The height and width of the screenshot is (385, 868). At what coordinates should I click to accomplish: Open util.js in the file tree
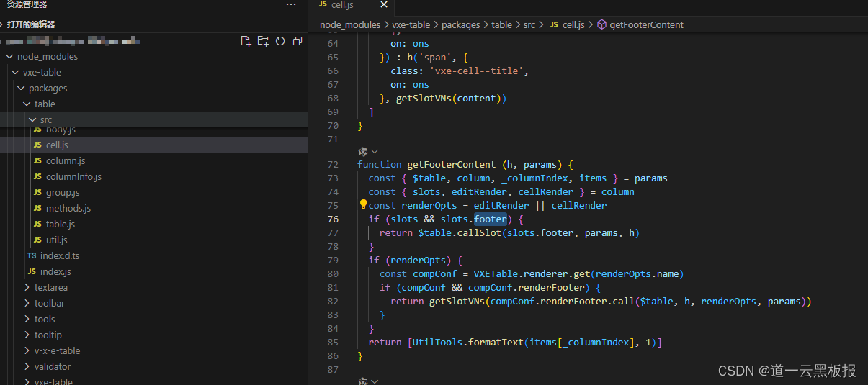(57, 240)
